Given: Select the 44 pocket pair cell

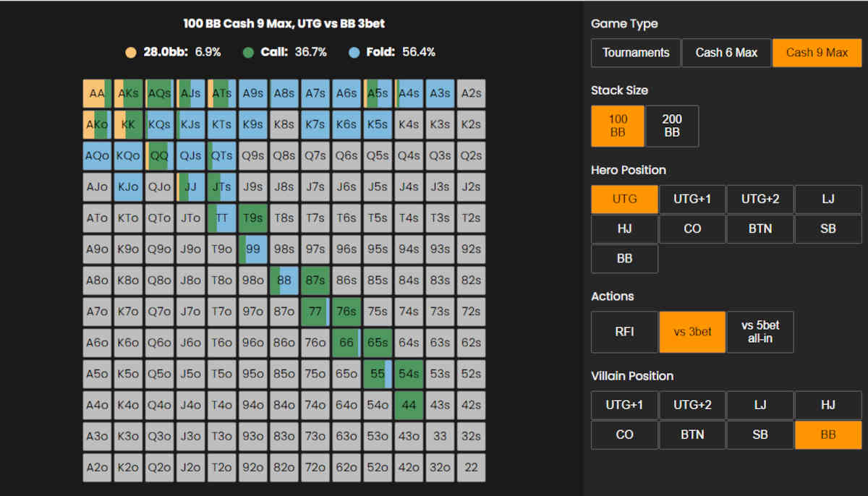Looking at the screenshot, I should [409, 405].
